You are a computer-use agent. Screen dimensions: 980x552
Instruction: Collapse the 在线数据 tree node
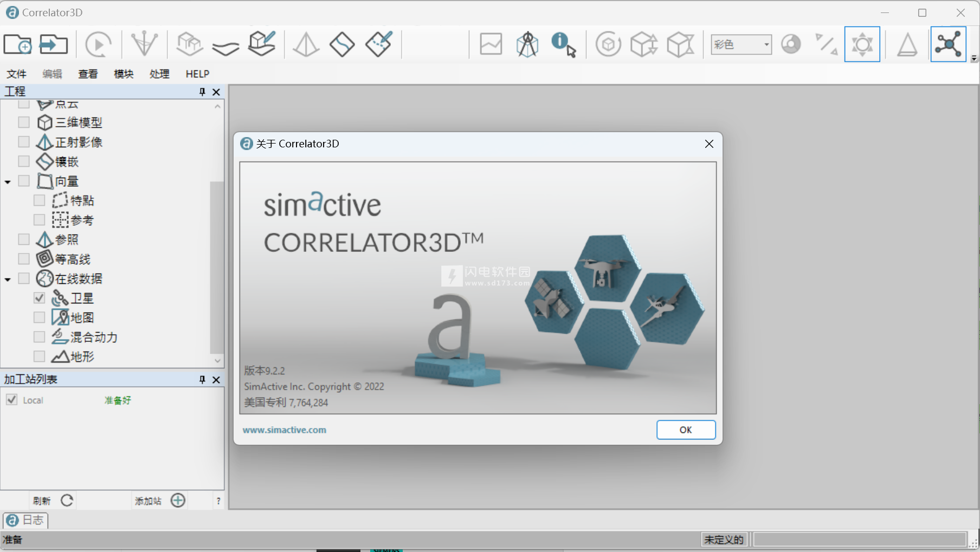(8, 279)
